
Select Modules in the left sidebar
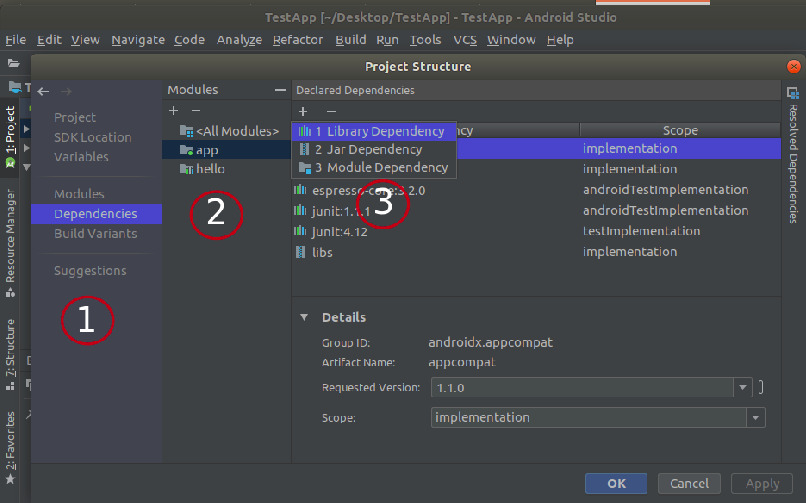coord(79,194)
